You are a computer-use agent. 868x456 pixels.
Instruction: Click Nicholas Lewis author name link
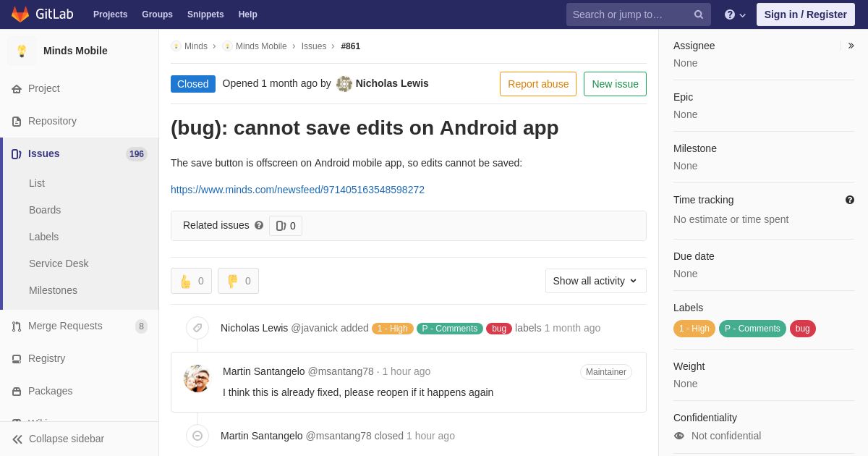pos(392,83)
